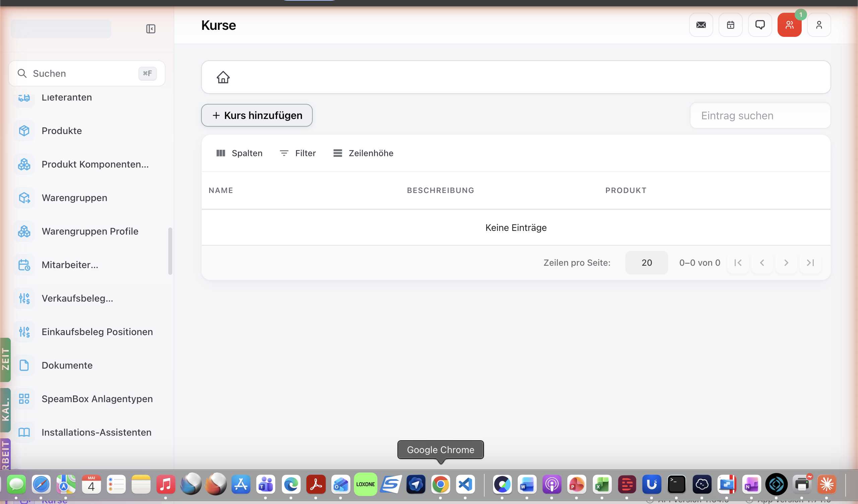The image size is (858, 504).
Task: Open the calendar icon in the header
Action: click(x=730, y=25)
